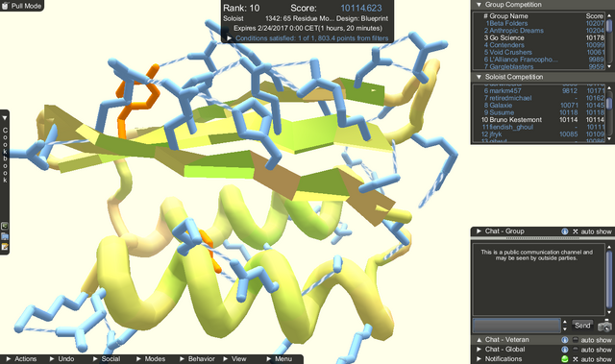
Task: Collapse the Group Competition panel
Action: tap(479, 5)
